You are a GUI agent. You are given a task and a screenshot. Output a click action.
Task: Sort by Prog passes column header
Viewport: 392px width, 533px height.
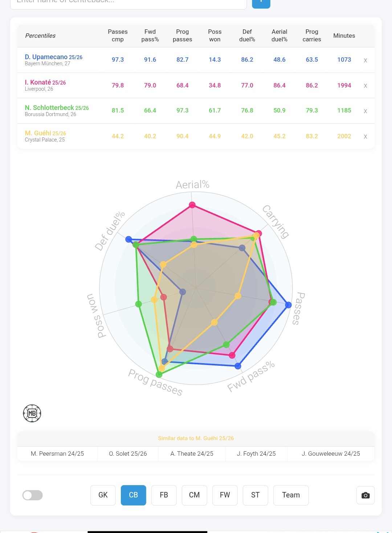(182, 36)
